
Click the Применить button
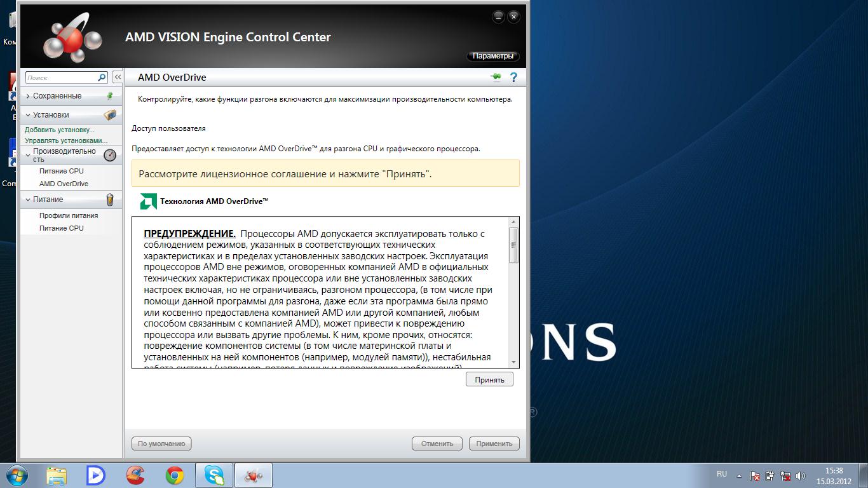pos(494,444)
